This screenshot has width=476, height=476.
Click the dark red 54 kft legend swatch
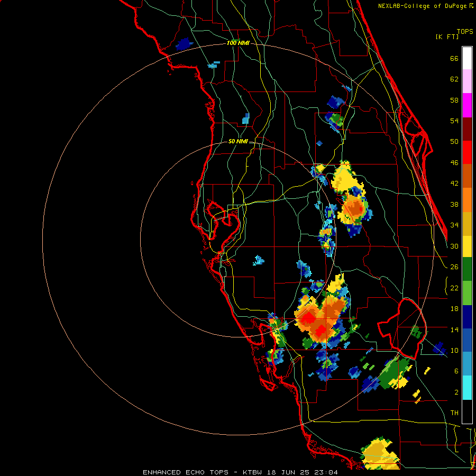tap(467, 129)
